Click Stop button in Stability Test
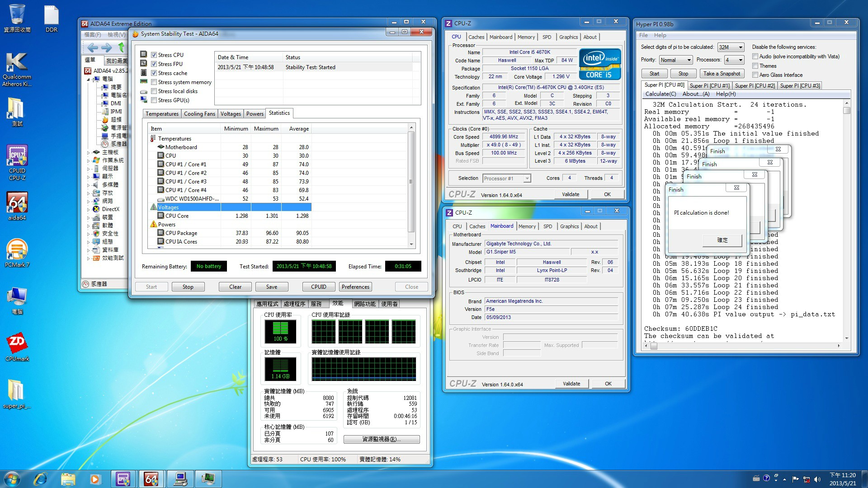Viewport: 868px width, 488px height. [x=188, y=287]
